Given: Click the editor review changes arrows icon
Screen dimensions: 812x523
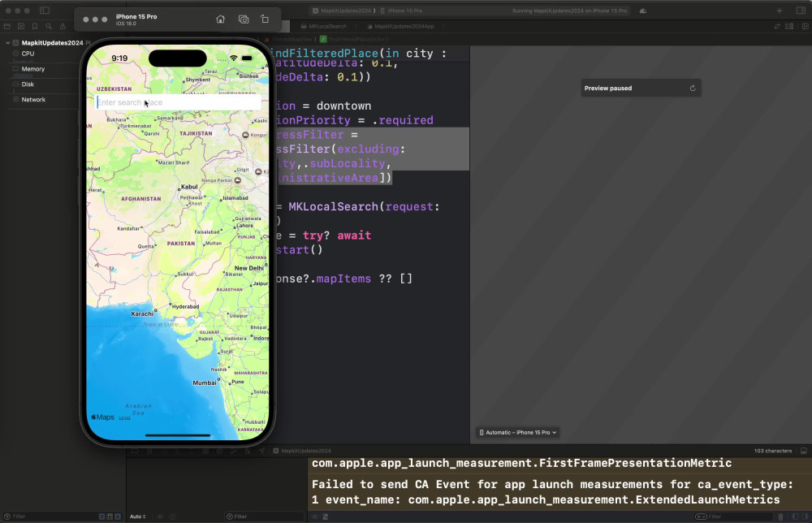Looking at the screenshot, I should (777, 26).
